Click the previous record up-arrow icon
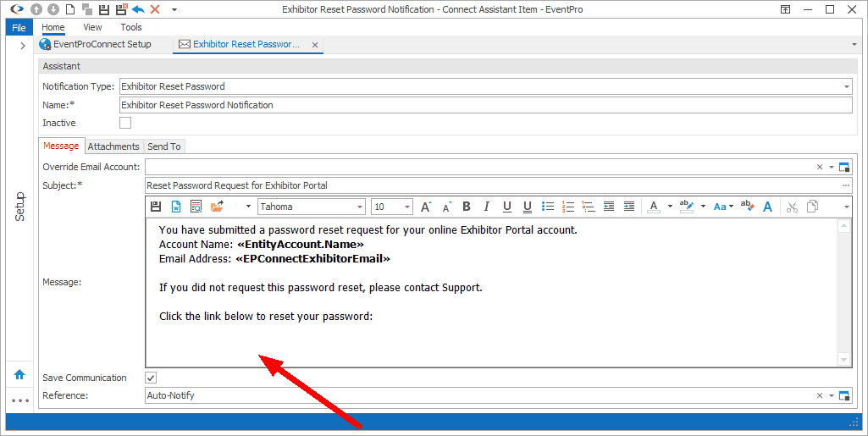This screenshot has width=868, height=436. [x=36, y=9]
